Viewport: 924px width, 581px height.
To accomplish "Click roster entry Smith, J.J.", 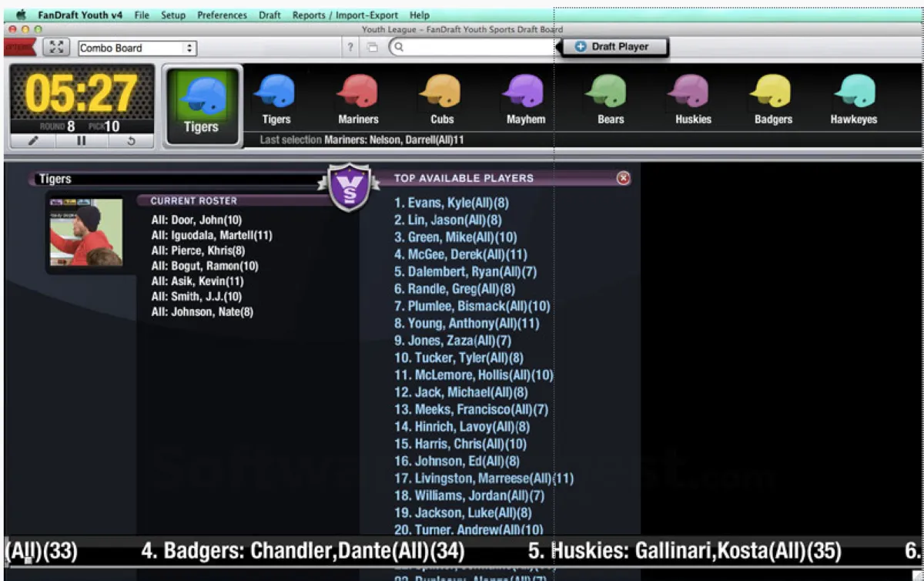I will point(196,297).
